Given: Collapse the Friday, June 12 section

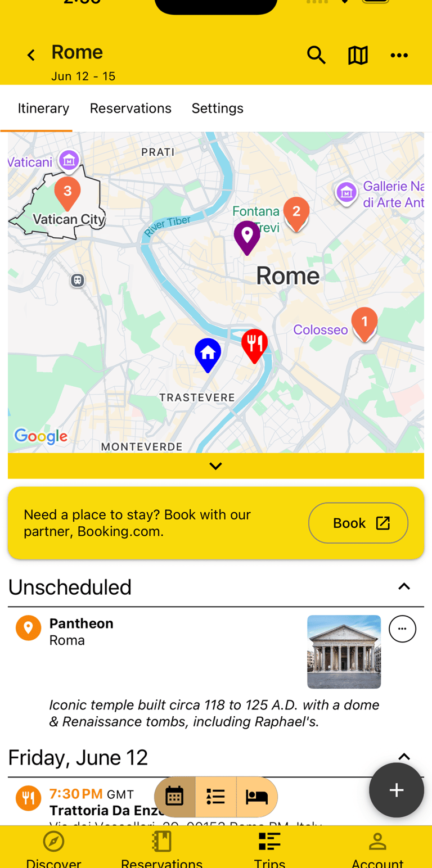Looking at the screenshot, I should click(404, 757).
